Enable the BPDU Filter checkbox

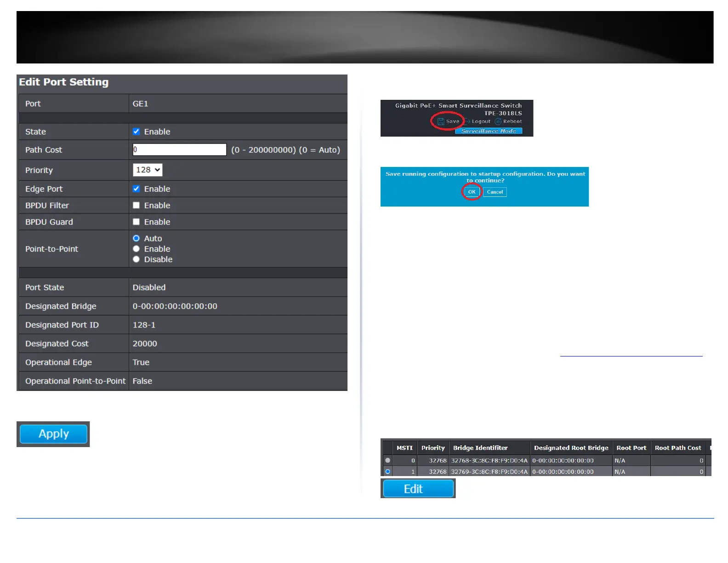136,205
